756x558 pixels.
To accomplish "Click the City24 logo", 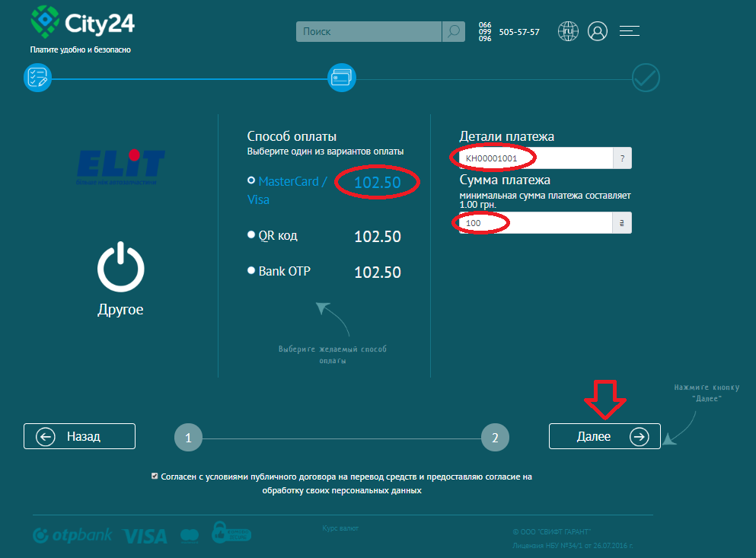I will pos(82,22).
